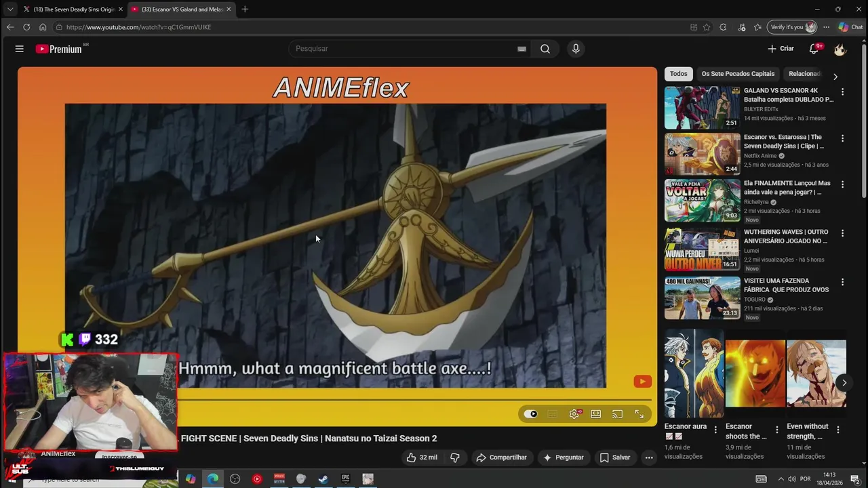Viewport: 868px width, 488px height.
Task: Click the magnifier search button
Action: (x=545, y=49)
